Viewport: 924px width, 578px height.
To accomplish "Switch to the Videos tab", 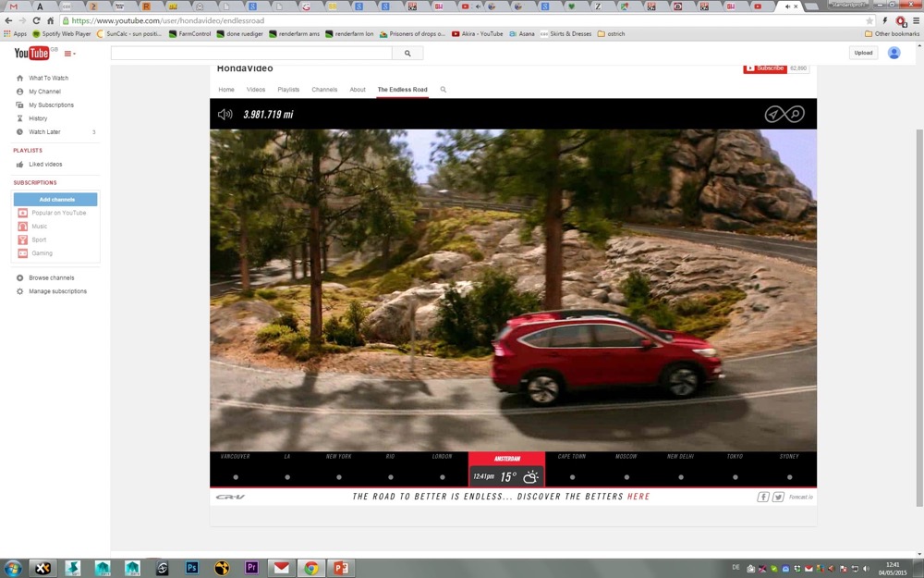I will coord(256,90).
